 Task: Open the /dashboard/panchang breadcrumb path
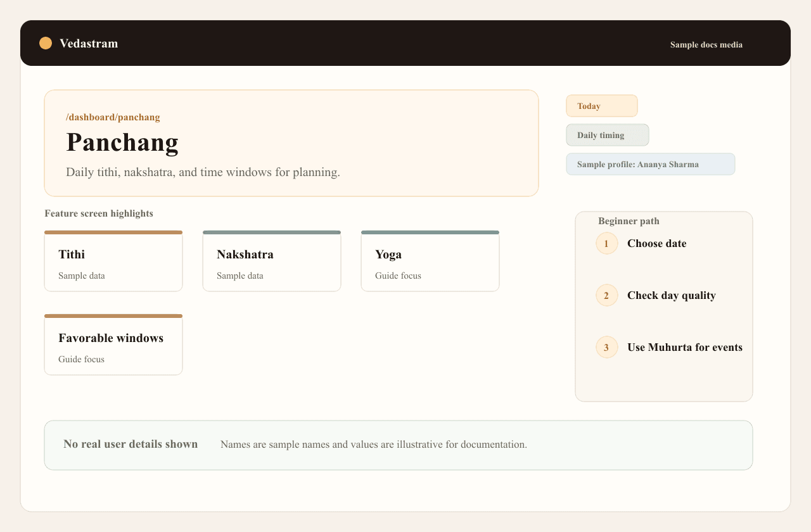coord(113,117)
